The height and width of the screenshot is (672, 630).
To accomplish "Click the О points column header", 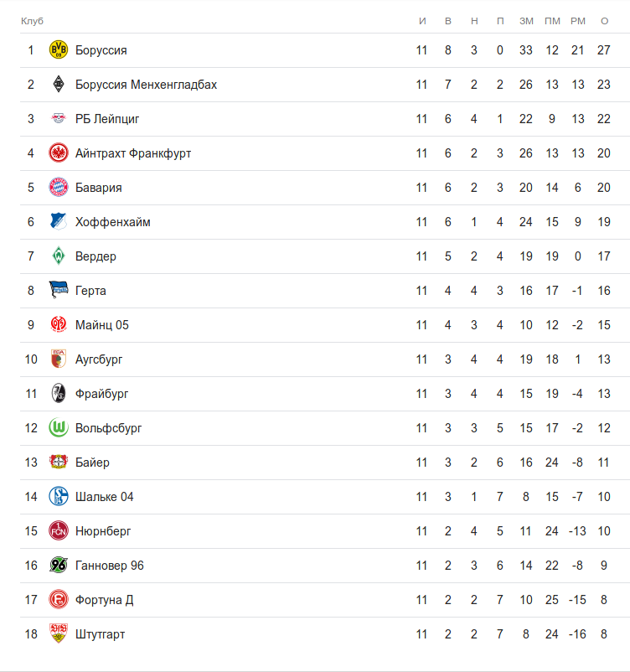I will (x=604, y=20).
